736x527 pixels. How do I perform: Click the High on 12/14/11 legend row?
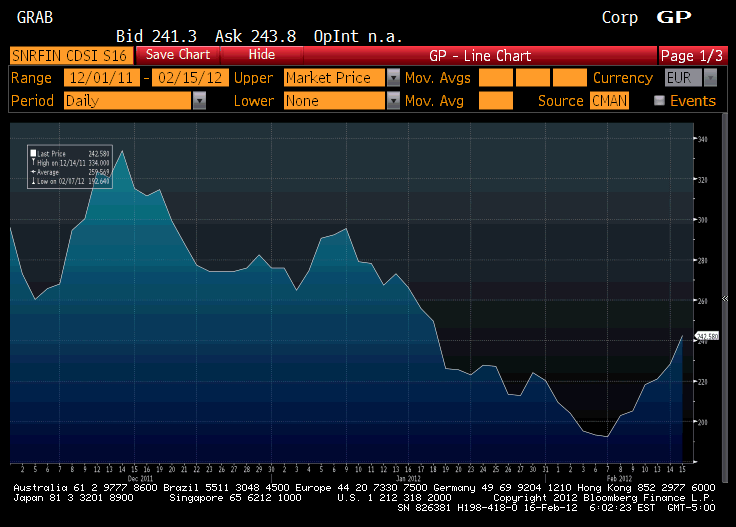click(70, 163)
